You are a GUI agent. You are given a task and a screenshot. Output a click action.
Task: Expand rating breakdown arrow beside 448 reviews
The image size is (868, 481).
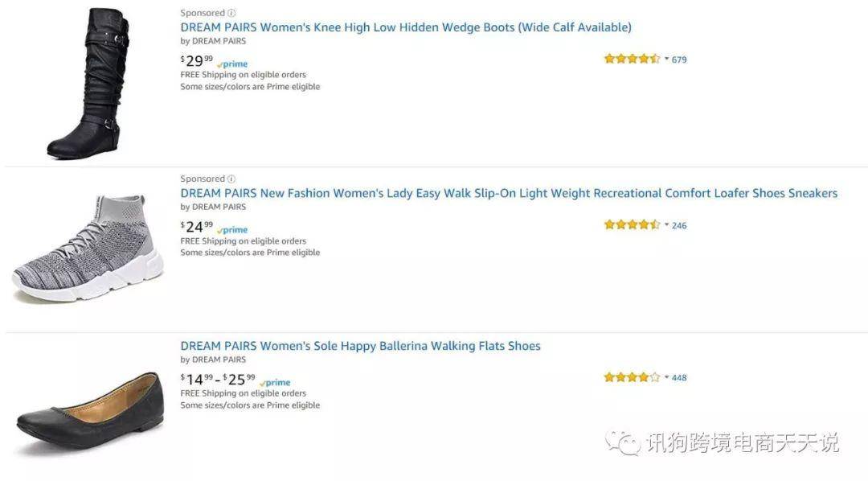[x=666, y=376]
